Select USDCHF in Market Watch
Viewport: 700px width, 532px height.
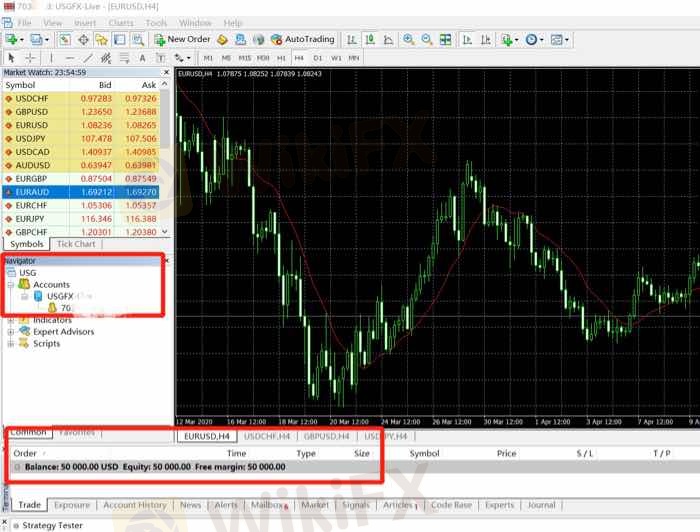81,99
